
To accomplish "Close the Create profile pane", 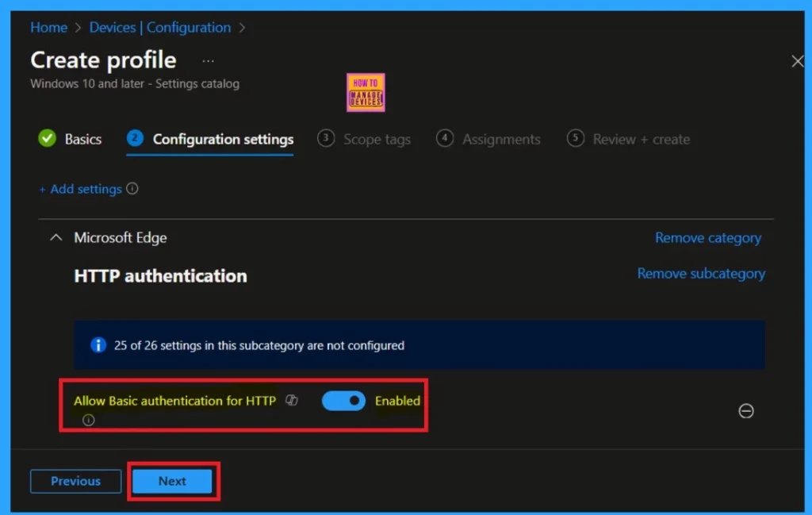I will pyautogui.click(x=797, y=61).
